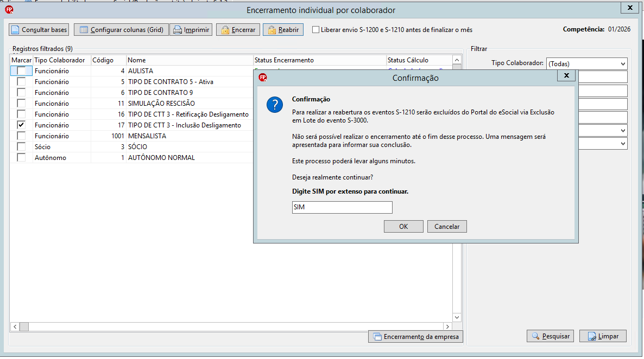The image size is (644, 359).
Task: Mark the SÓCIO row checkbox
Action: tap(21, 146)
